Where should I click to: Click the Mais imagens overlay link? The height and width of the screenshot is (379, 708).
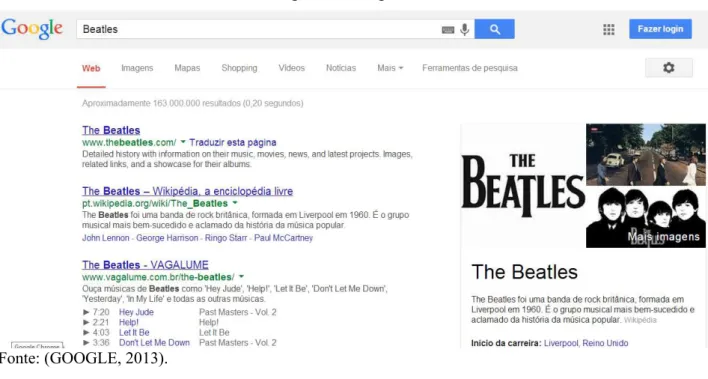coord(663,237)
